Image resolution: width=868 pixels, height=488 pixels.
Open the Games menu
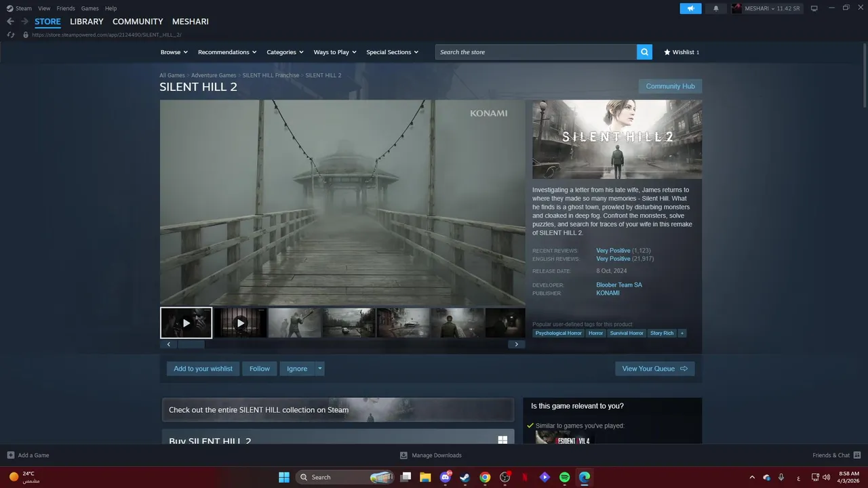coord(90,8)
